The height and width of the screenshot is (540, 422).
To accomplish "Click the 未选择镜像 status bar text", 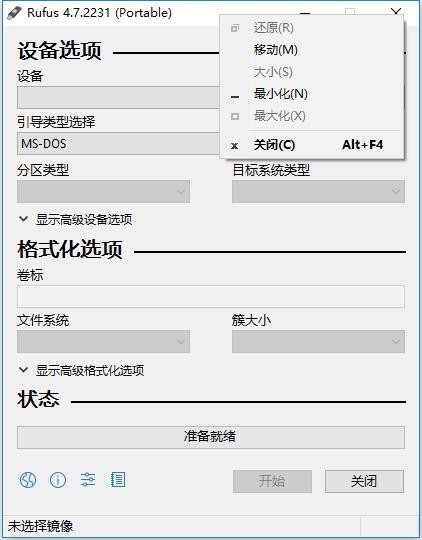I will click(x=41, y=526).
